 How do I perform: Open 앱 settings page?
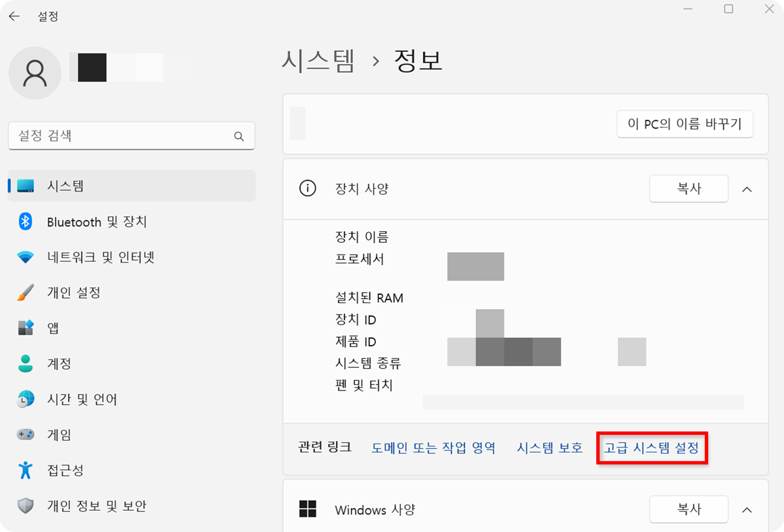132,328
